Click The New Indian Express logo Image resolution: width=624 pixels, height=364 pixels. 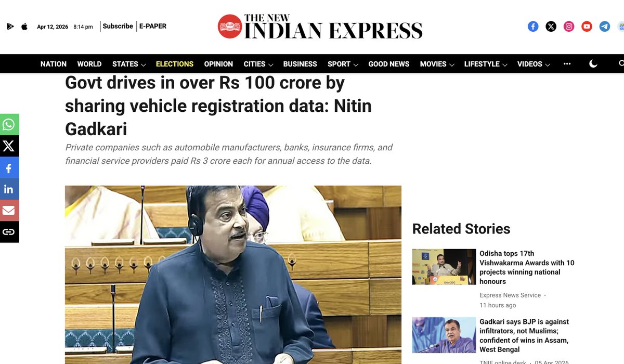point(320,27)
